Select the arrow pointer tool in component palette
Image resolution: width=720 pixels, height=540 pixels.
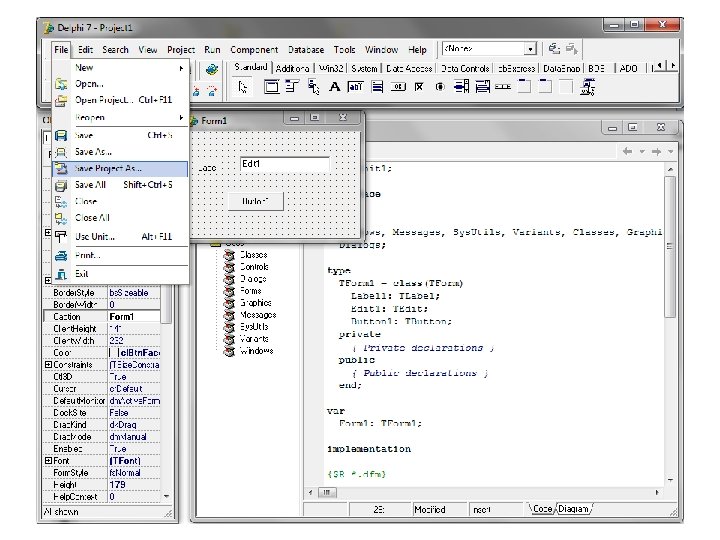point(243,88)
